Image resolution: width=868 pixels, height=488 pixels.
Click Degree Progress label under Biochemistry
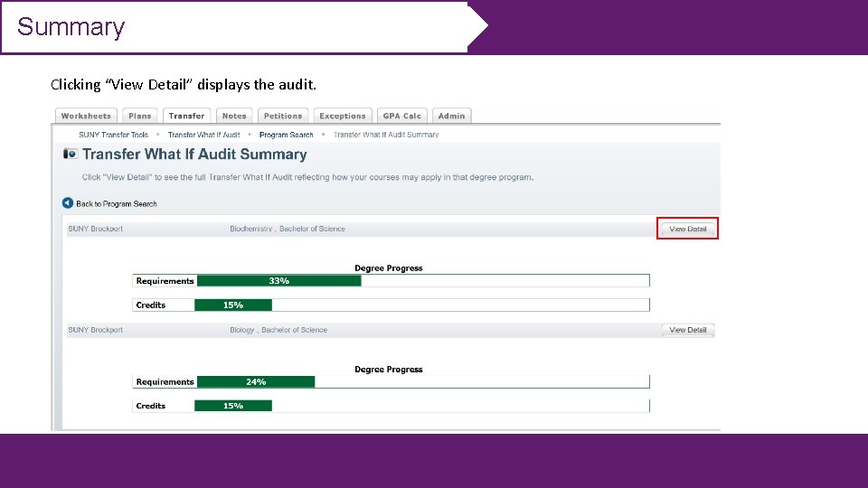pos(389,267)
